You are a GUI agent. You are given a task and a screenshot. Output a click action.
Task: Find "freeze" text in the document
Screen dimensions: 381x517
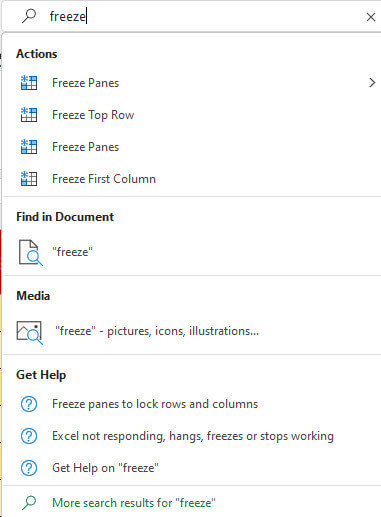[190, 252]
